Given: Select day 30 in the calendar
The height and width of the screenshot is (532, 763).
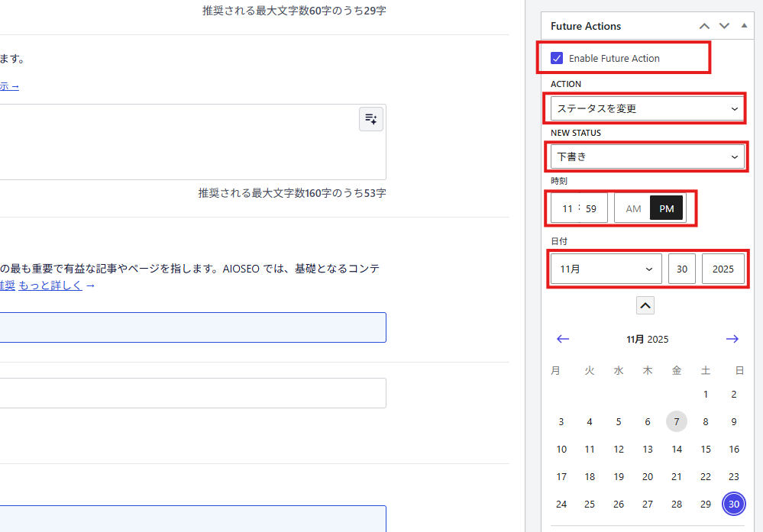Looking at the screenshot, I should (x=734, y=504).
